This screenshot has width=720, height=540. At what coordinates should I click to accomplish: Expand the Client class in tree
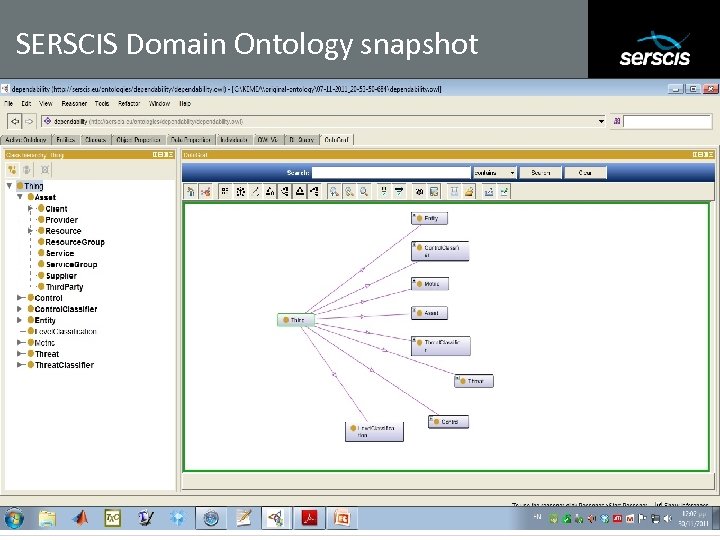point(30,208)
